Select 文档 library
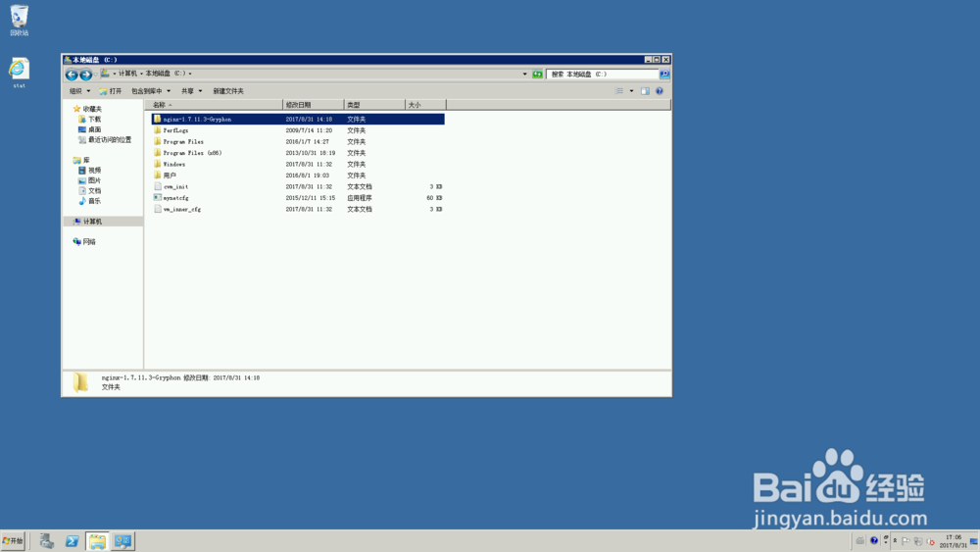The image size is (980, 552). tap(89, 190)
